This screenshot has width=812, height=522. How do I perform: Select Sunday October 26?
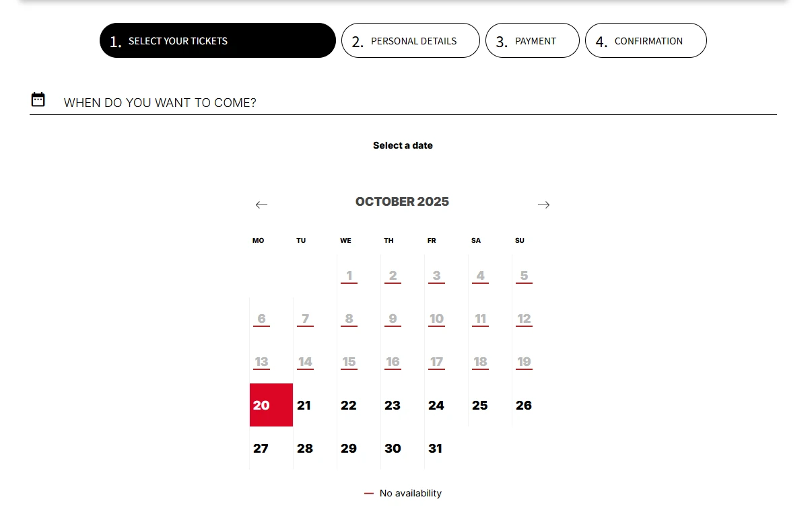tap(524, 405)
